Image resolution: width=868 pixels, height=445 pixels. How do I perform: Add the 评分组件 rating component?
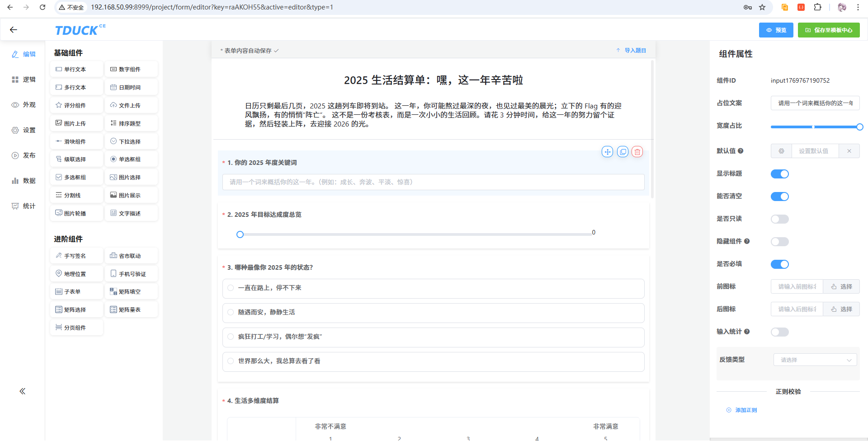[x=76, y=105]
